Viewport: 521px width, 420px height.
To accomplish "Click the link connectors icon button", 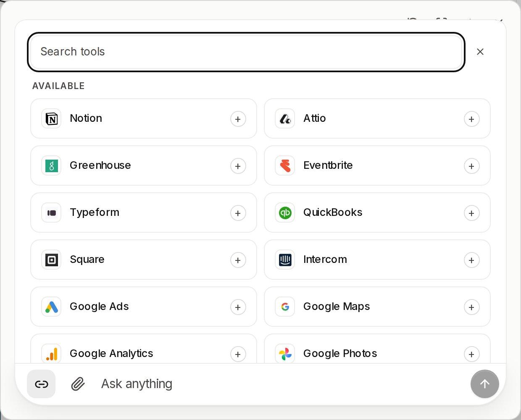I will tap(41, 384).
